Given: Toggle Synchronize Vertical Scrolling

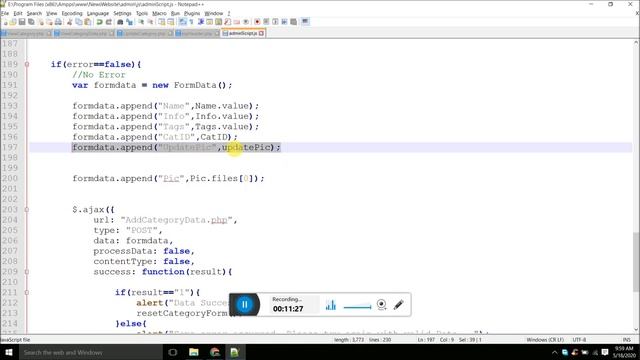Looking at the screenshot, I should pyautogui.click(x=162, y=22).
